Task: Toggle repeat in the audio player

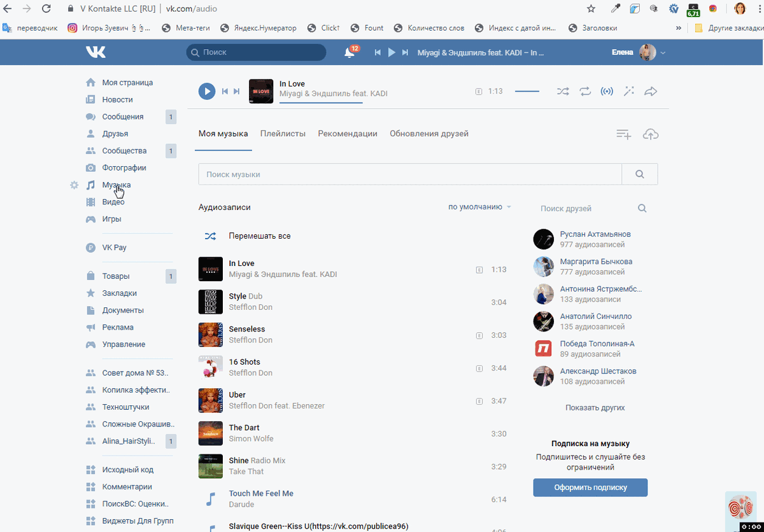Action: click(x=585, y=92)
